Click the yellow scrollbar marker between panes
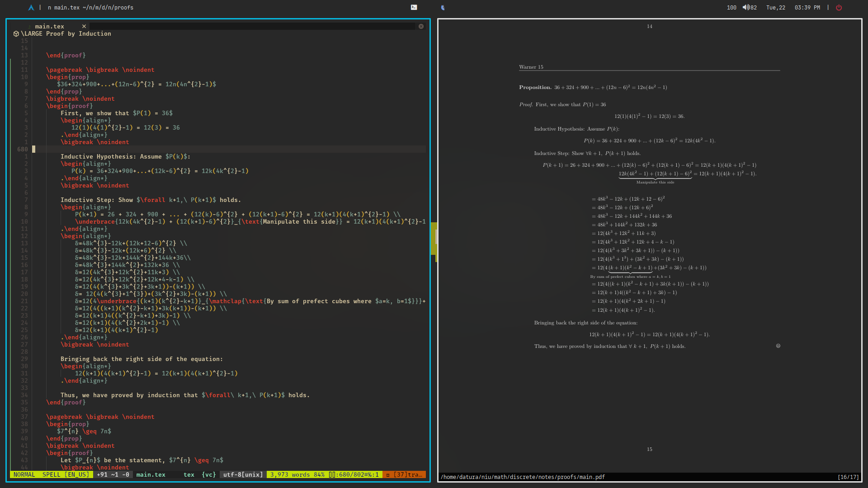This screenshot has height=488, width=868. click(434, 238)
